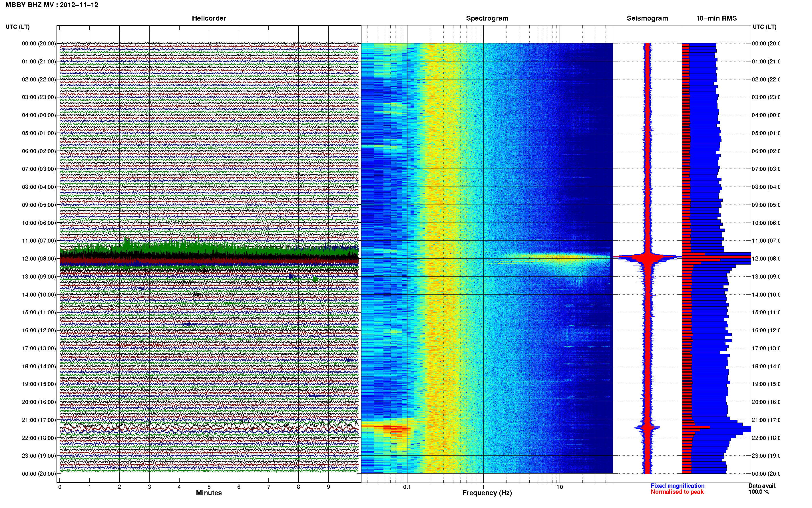Click the left time label '05:00 (01:00)'
The height and width of the screenshot is (508, 812).
(x=39, y=133)
